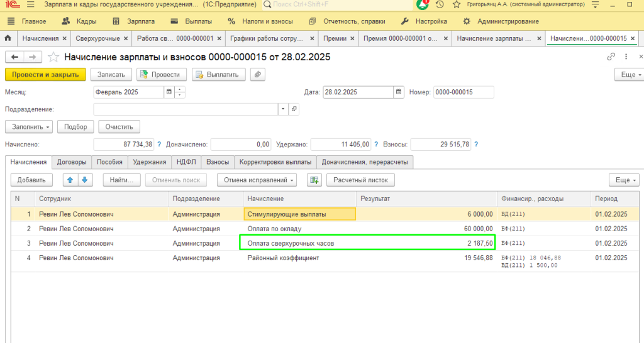Screen dimensions: 644x343
Task: Click Провести и закрыть button
Action: click(x=45, y=75)
